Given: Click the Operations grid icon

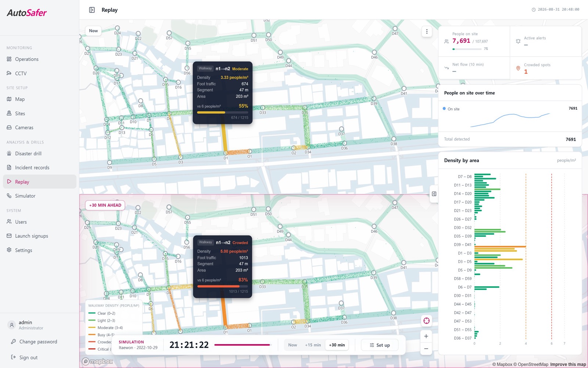Looking at the screenshot, I should point(9,59).
